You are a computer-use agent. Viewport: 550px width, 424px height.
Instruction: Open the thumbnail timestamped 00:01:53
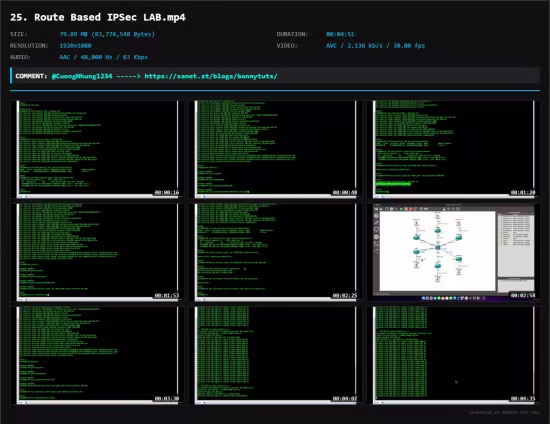97,252
